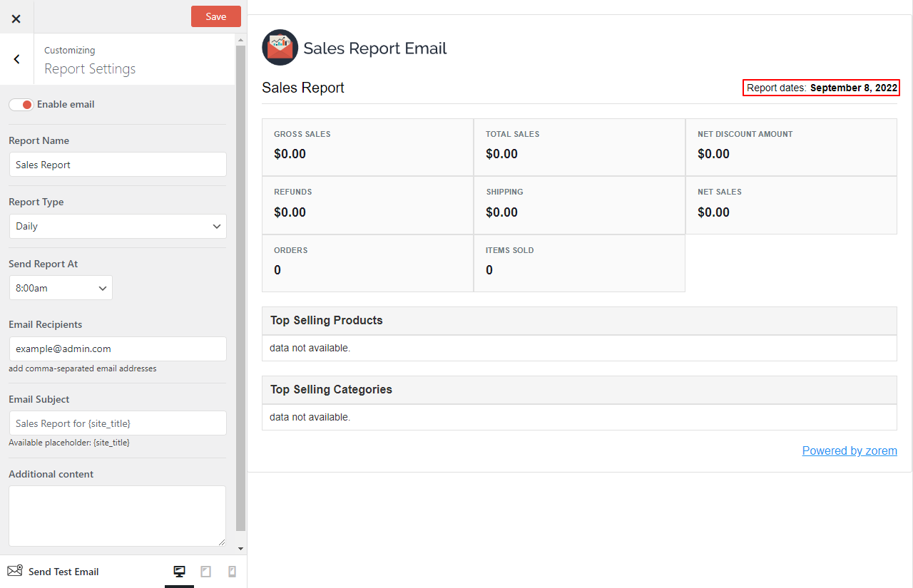Image resolution: width=913 pixels, height=588 pixels.
Task: Switch to tablet preview icon
Action: [205, 571]
